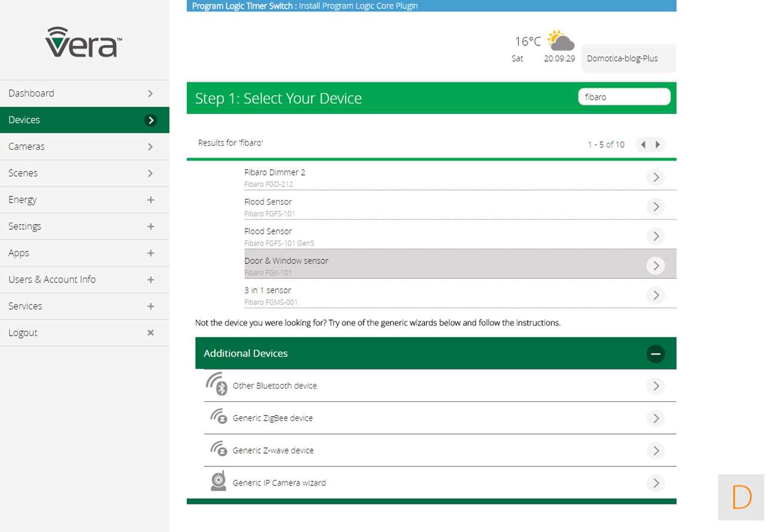Collapse the Additional Devices section
Screen dimensions: 776x532
pos(655,353)
